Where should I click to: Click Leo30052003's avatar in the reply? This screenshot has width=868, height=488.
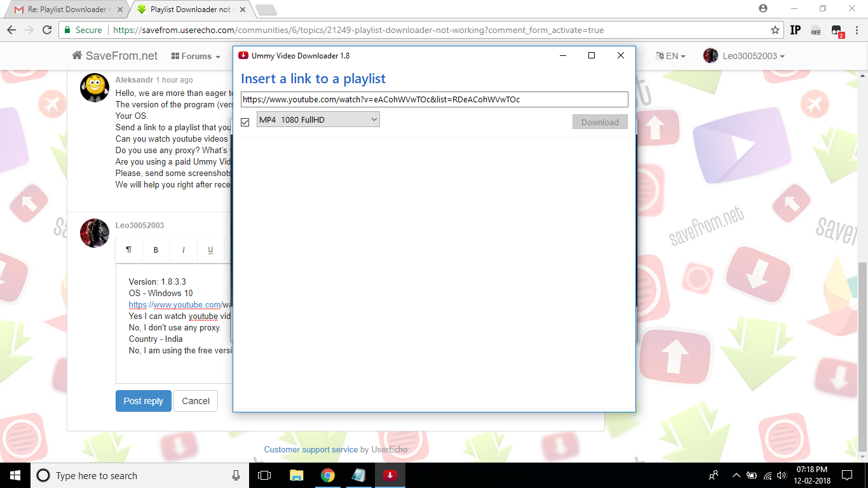95,233
